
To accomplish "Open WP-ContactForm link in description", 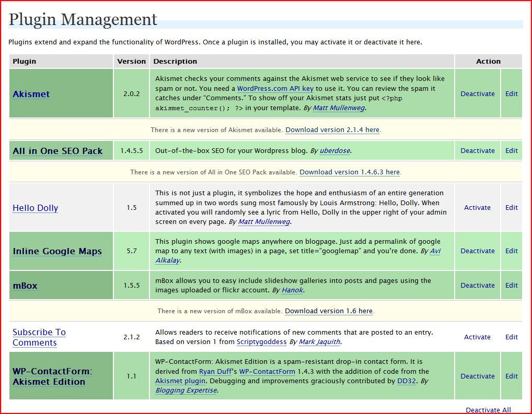I will (x=267, y=372).
